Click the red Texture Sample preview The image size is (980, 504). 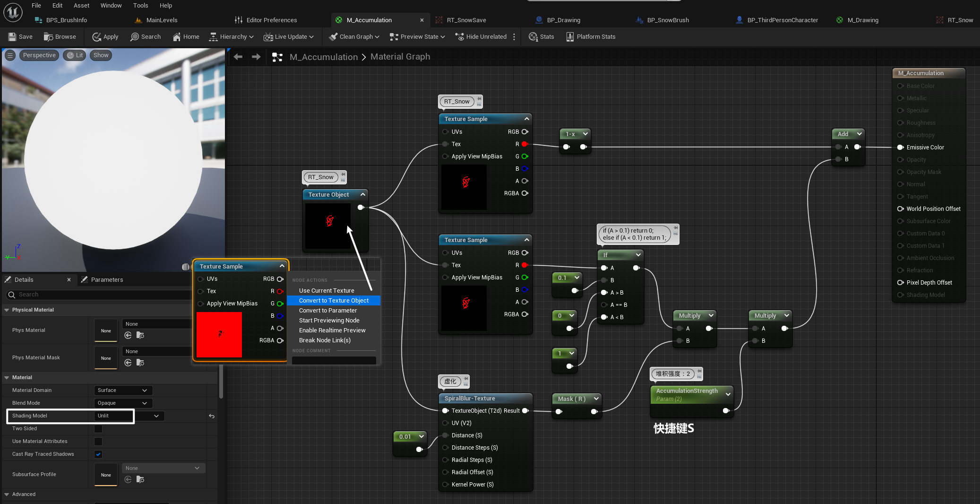pos(219,335)
